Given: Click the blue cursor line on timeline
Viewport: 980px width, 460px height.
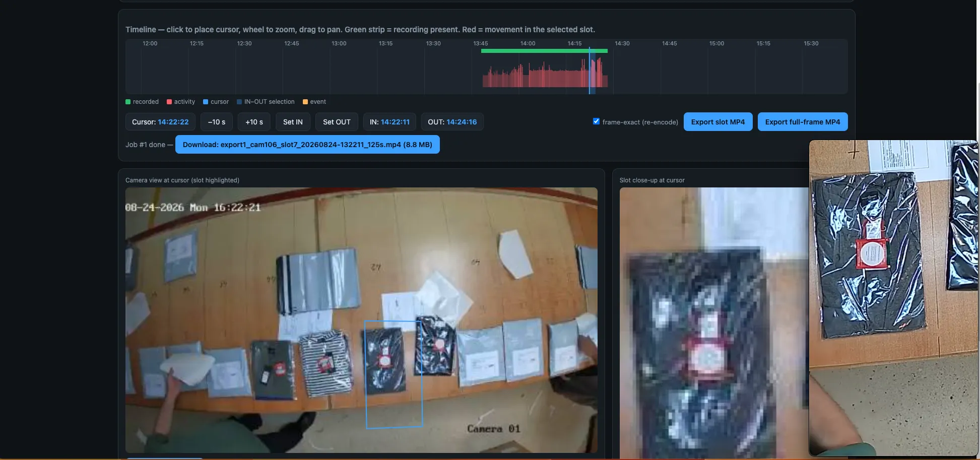Looking at the screenshot, I should pyautogui.click(x=589, y=71).
